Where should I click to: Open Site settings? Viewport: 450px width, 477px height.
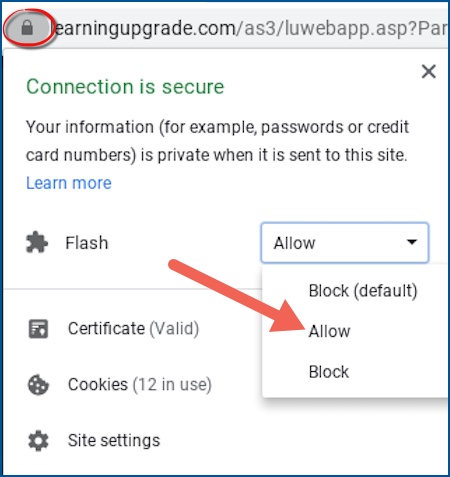tap(114, 440)
